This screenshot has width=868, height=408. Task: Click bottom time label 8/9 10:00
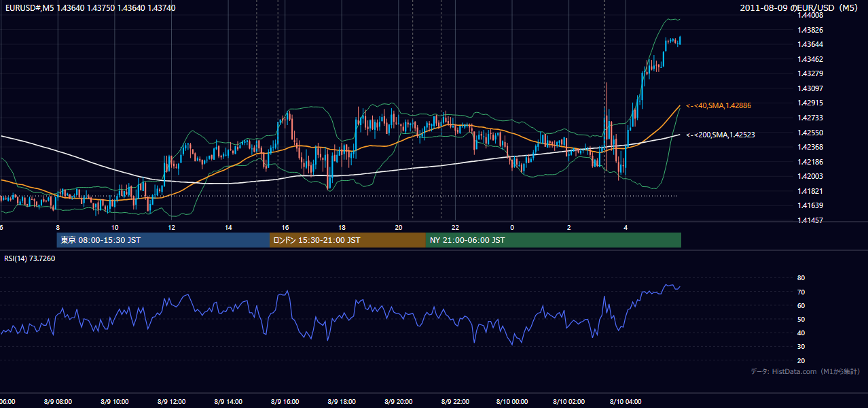tap(115, 402)
